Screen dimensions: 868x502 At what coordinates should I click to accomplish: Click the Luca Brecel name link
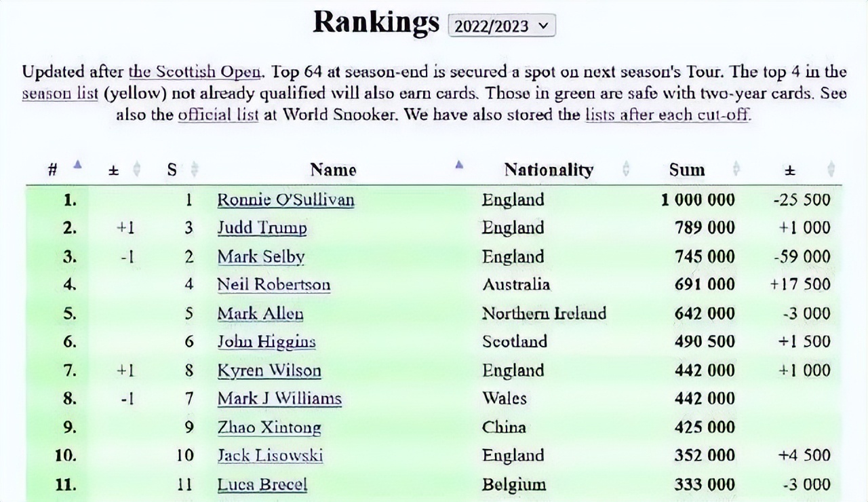(262, 484)
